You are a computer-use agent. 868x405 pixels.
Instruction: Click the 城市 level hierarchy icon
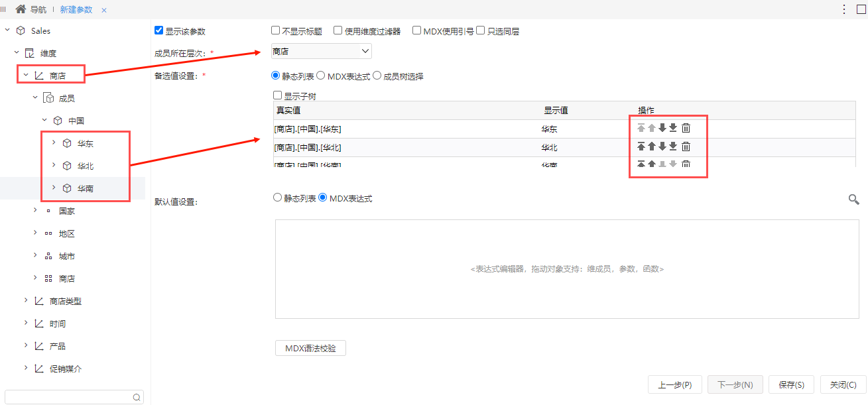(x=48, y=256)
